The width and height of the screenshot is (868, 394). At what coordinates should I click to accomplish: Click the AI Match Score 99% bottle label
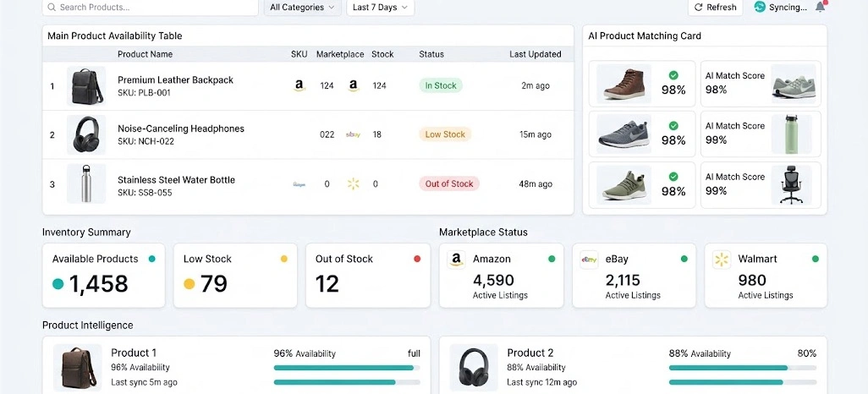734,133
